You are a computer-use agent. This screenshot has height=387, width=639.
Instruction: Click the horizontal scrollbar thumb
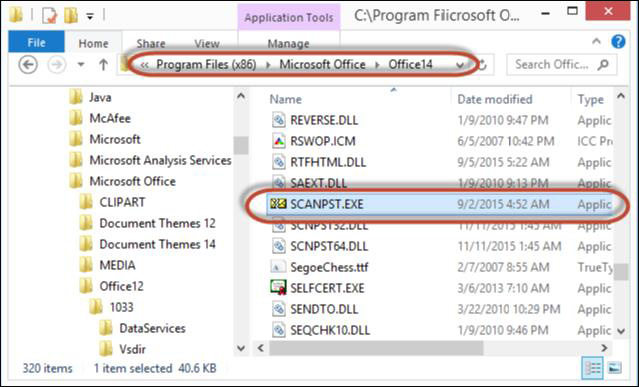pos(376,348)
